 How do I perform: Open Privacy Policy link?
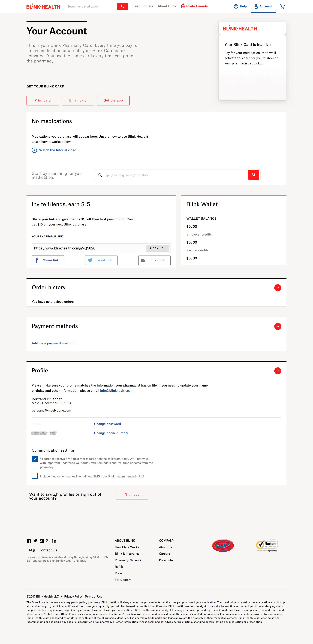tap(73, 596)
